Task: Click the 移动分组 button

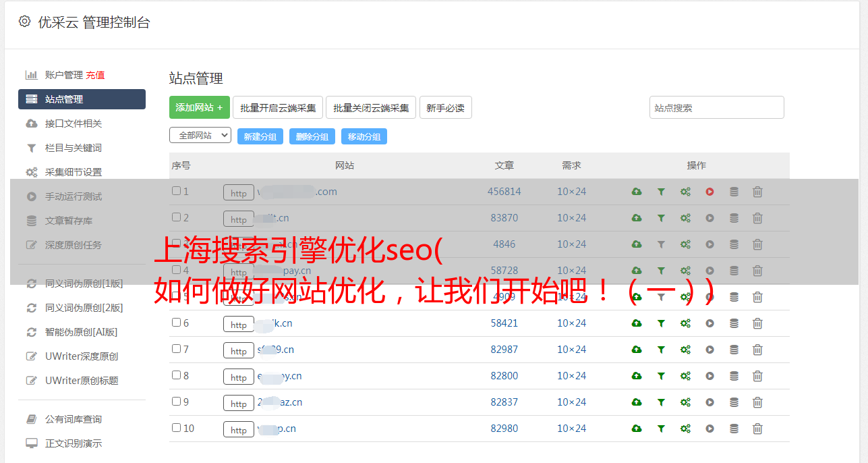Action: pyautogui.click(x=364, y=136)
